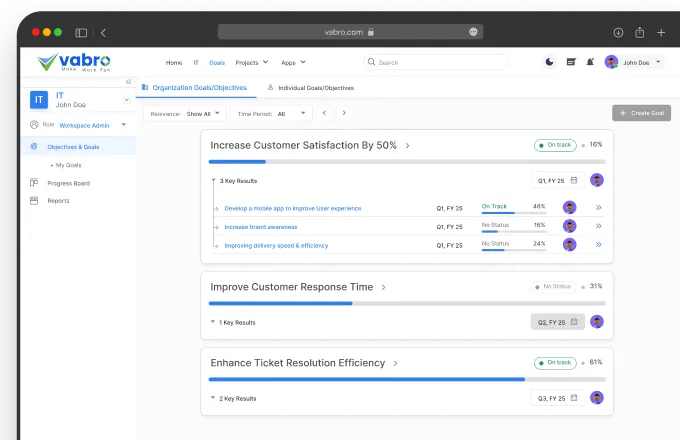Click owner avatar of Enhance Ticket Resolution goal
This screenshot has height=440, width=680.
click(597, 397)
